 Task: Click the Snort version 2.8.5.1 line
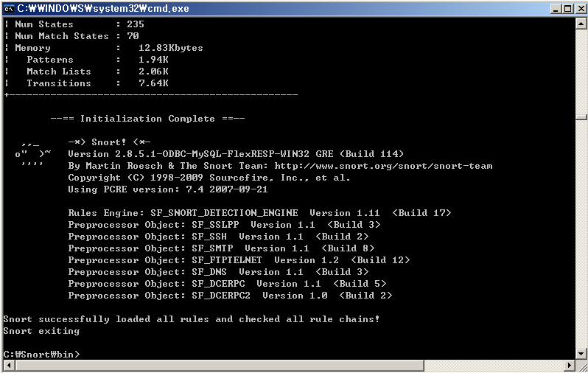236,154
